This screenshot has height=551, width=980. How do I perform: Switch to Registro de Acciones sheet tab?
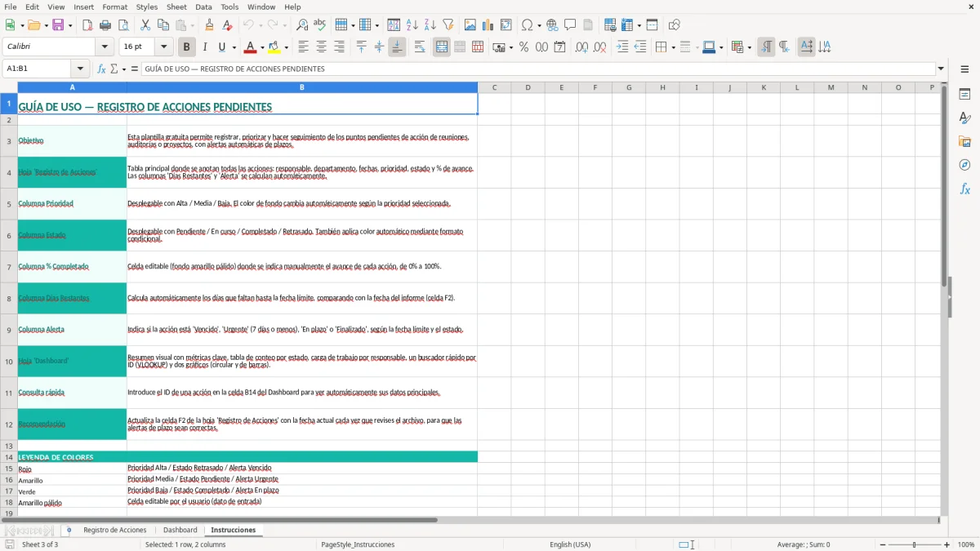115,530
